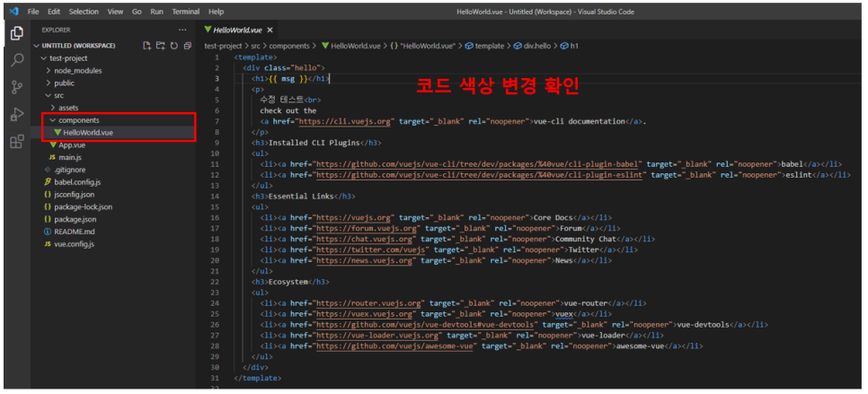Collapse all folders in explorer
868x394 pixels.
pos(188,45)
